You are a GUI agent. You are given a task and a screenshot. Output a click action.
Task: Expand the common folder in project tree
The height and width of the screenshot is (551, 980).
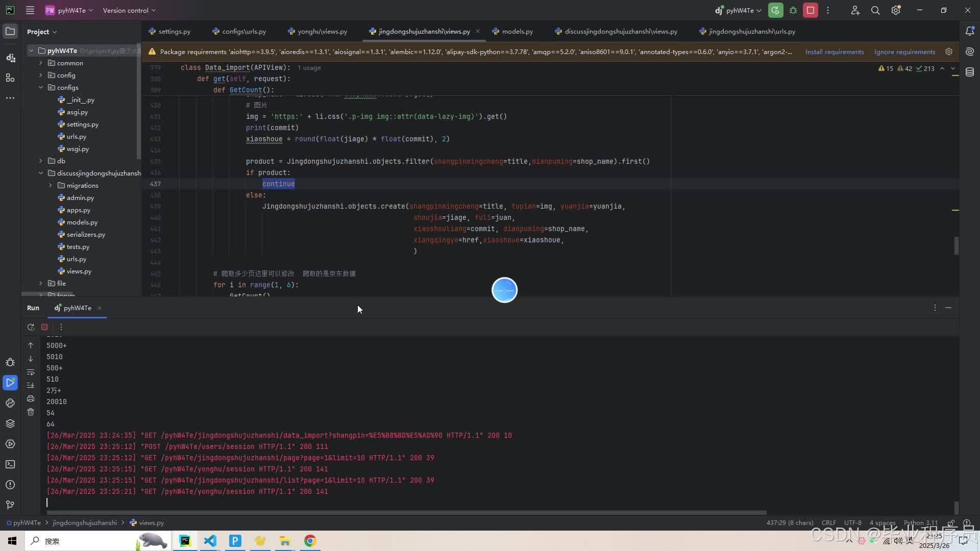tap(41, 63)
